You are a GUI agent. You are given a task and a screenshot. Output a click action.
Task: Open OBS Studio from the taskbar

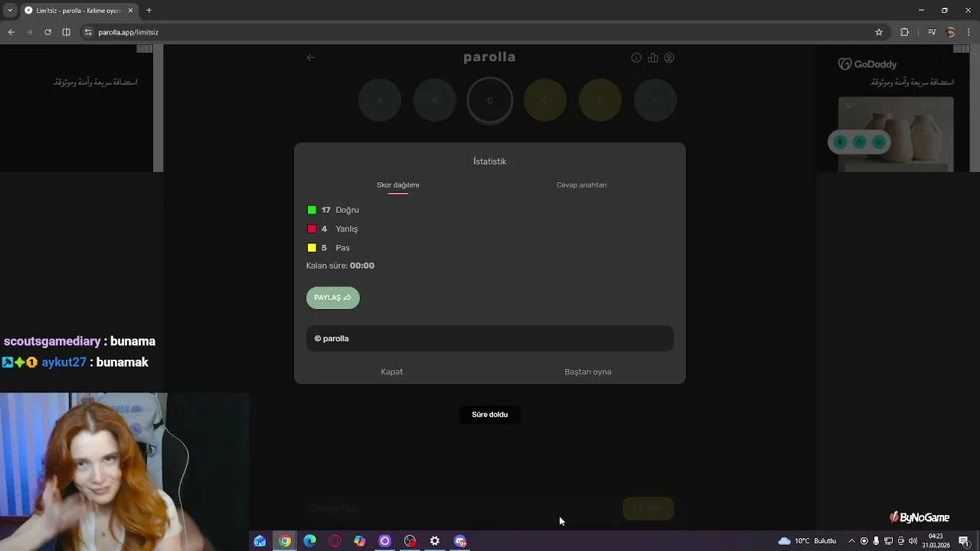(x=410, y=541)
